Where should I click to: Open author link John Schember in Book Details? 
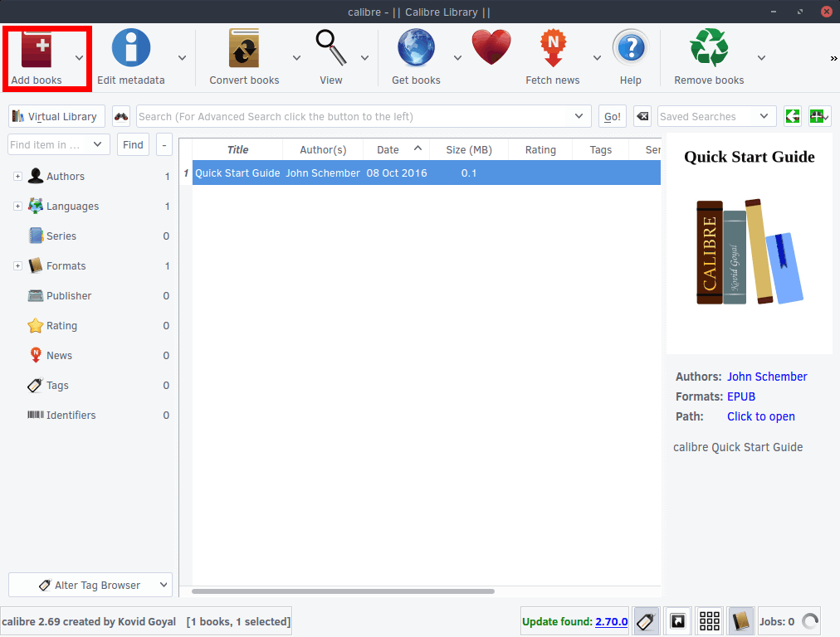tap(766, 377)
